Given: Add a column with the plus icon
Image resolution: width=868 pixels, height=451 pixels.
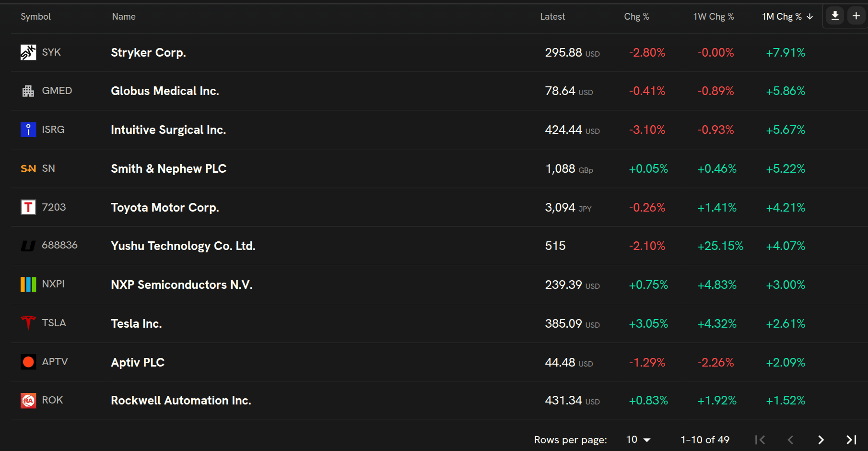Looking at the screenshot, I should tap(856, 16).
